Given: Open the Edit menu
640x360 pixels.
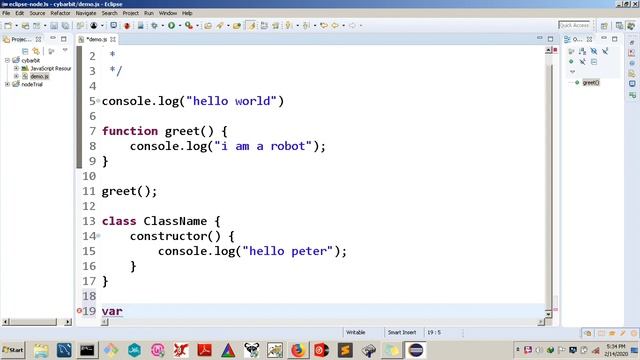Looking at the screenshot, I should click(19, 13).
